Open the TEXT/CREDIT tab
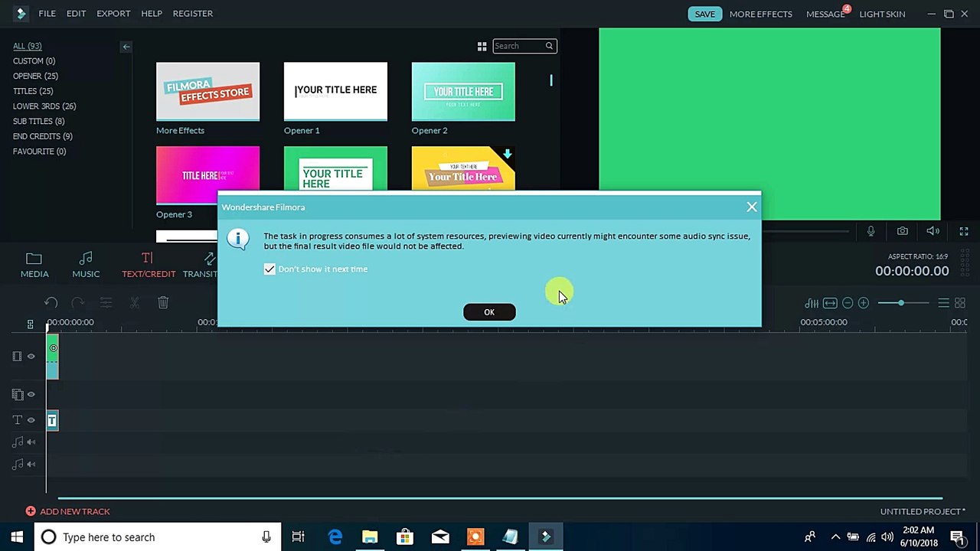The height and width of the screenshot is (551, 980). (x=149, y=265)
